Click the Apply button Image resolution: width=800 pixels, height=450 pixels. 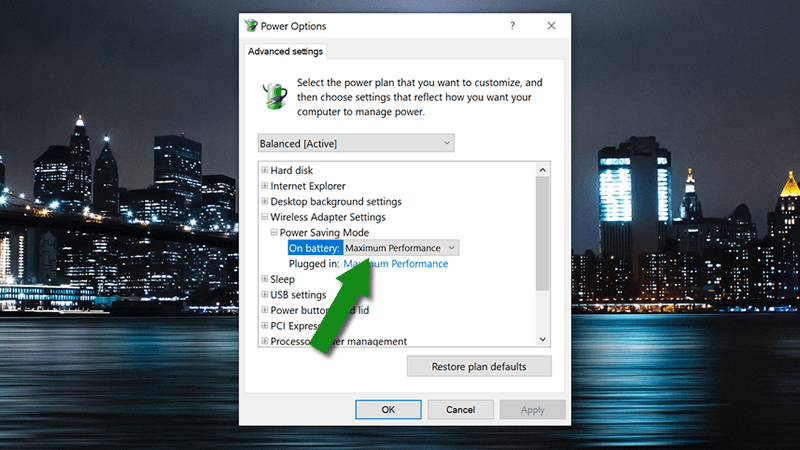coord(533,410)
